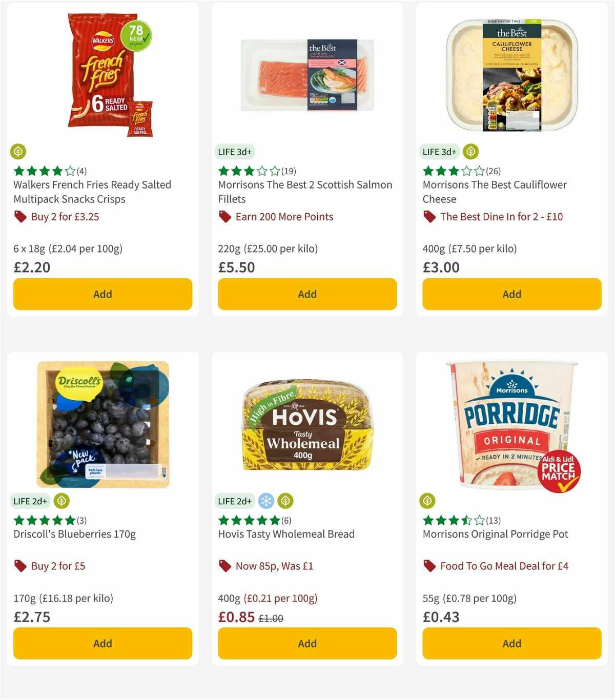
Task: Click the tag icon next to Buy 2 for £3.25
Action: [20, 216]
